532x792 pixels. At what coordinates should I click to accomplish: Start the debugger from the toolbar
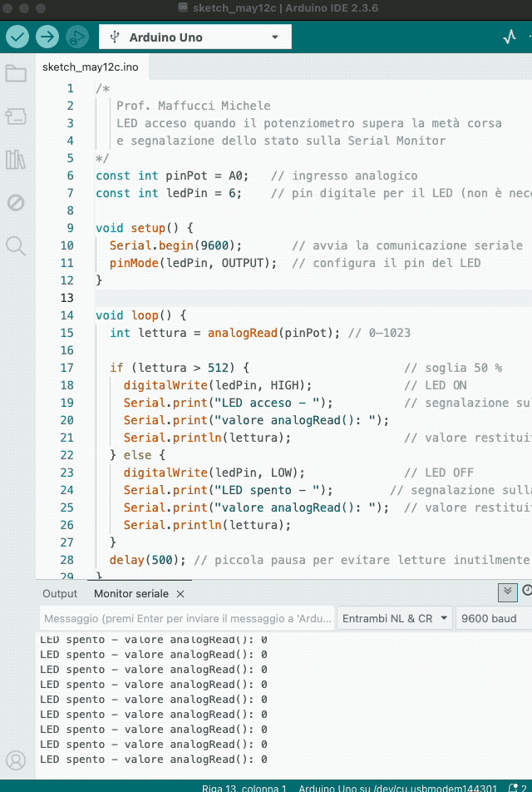tap(76, 37)
